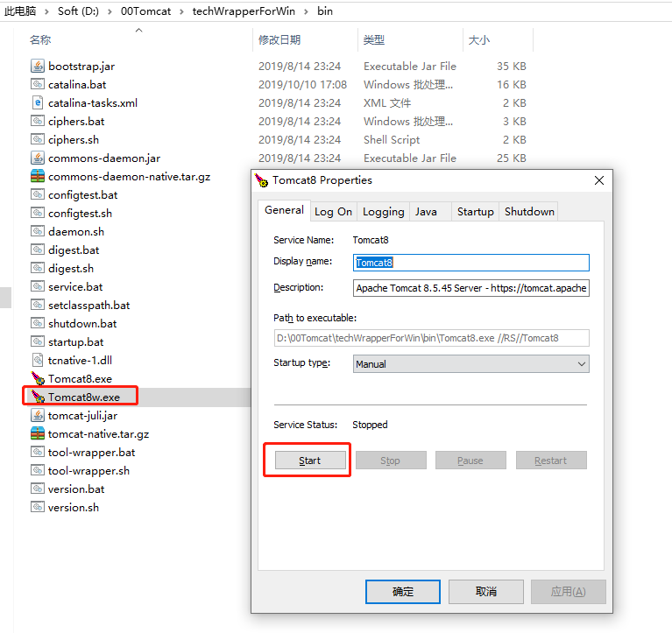Navigate to 00Tomcat breadcrumb folder
This screenshot has height=633, width=672.
tap(145, 11)
